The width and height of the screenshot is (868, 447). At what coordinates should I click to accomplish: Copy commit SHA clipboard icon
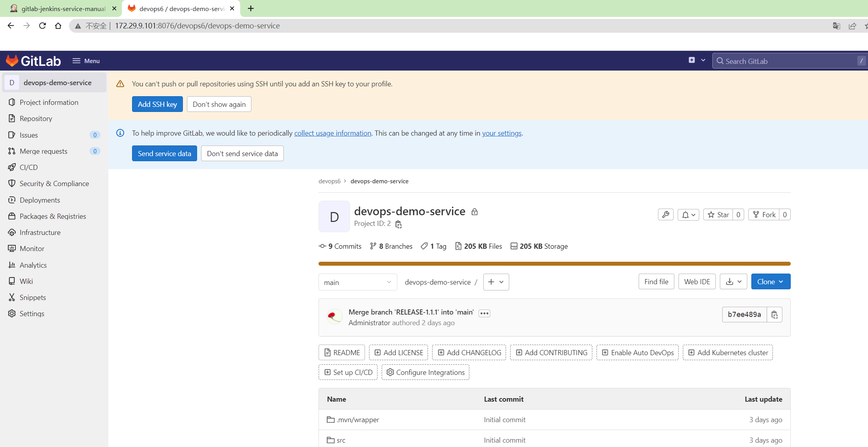[x=775, y=314]
